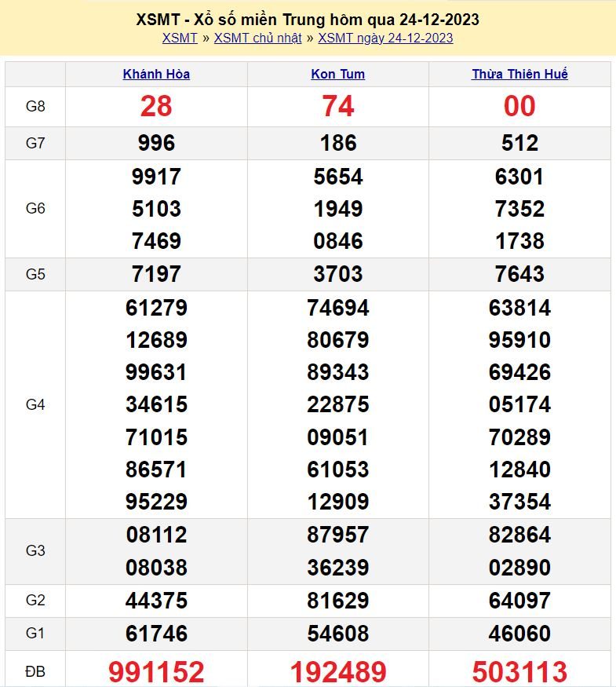Select G4 result 70289

519,437
